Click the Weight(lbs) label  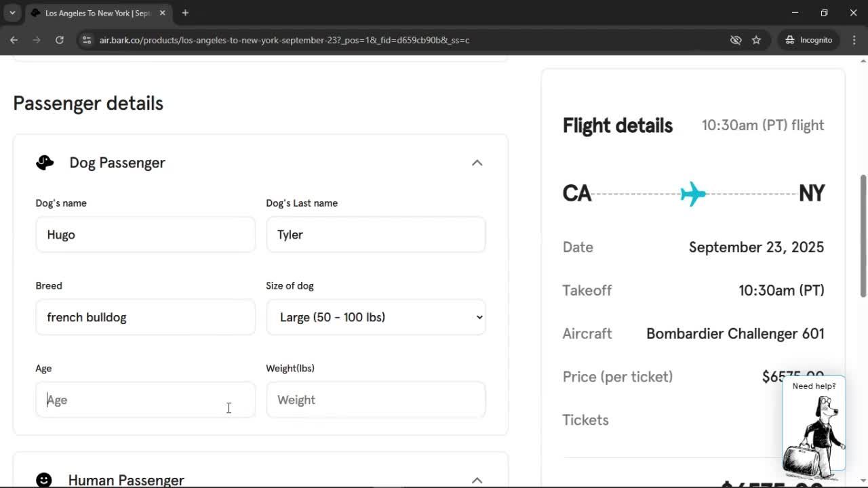coord(290,369)
